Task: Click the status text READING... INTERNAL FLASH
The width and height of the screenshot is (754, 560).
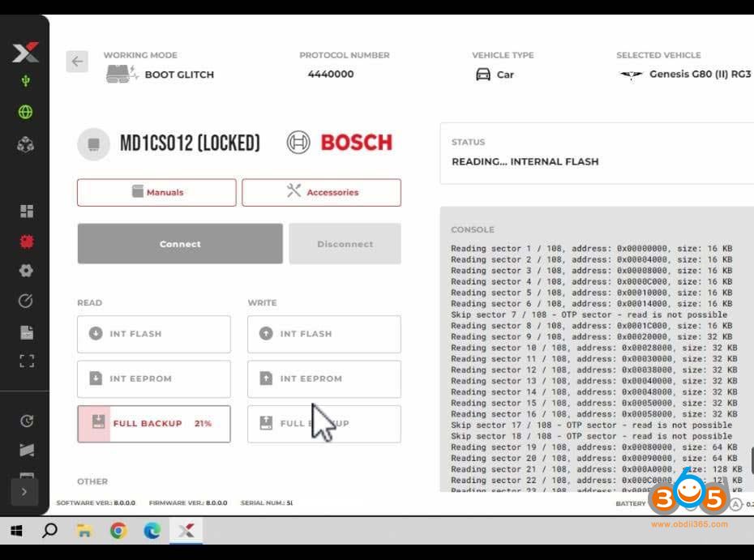Action: coord(525,161)
